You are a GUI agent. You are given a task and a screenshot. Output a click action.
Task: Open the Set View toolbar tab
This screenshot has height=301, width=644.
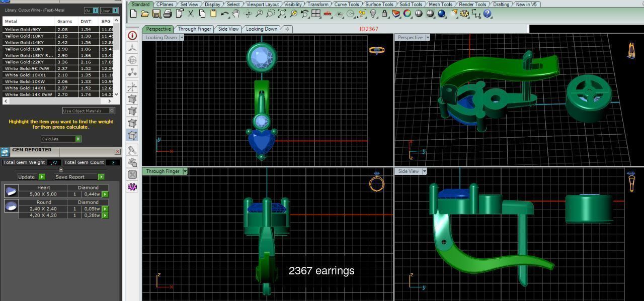click(189, 4)
